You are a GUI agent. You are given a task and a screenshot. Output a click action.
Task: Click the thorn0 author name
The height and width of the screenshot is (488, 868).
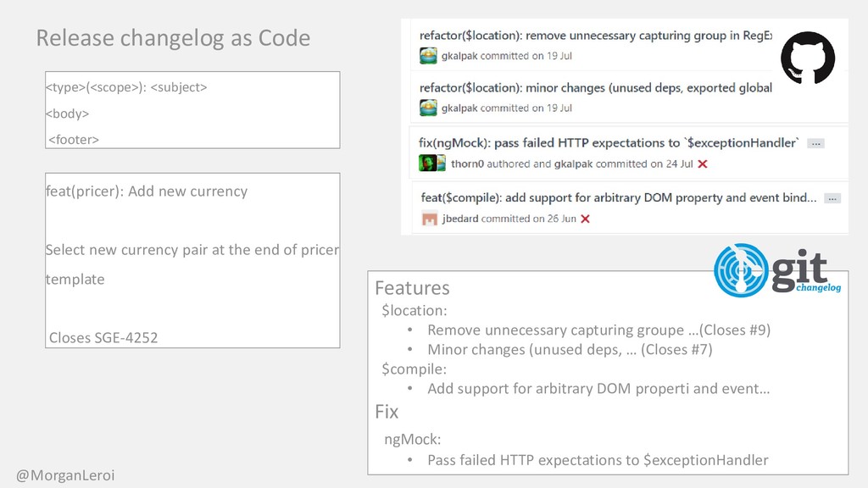pyautogui.click(x=467, y=164)
